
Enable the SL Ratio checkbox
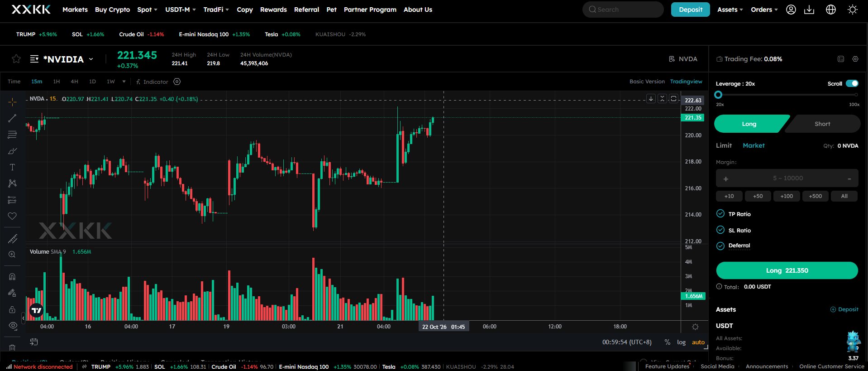click(720, 230)
